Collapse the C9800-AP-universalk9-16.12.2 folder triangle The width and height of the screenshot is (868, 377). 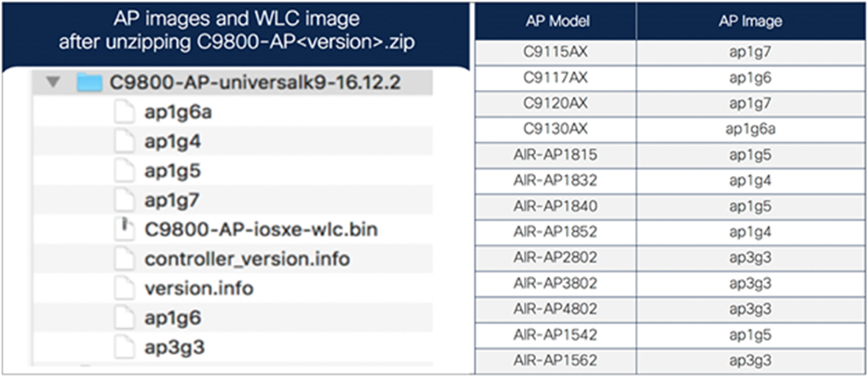point(53,82)
